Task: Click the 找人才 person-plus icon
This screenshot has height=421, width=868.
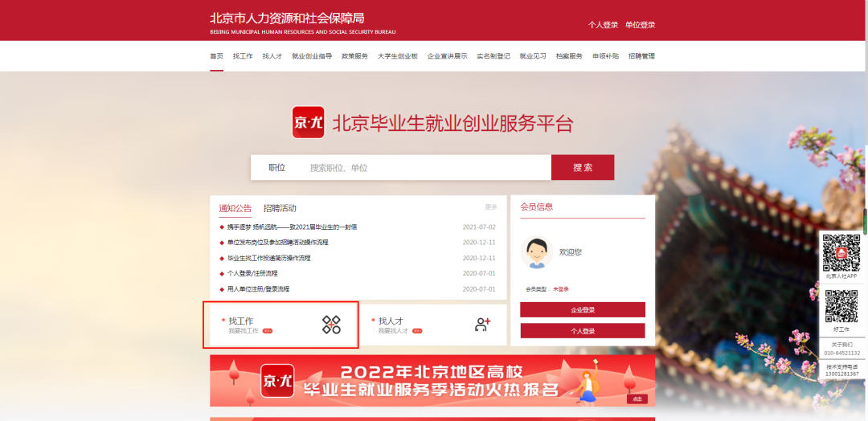Action: (x=483, y=325)
